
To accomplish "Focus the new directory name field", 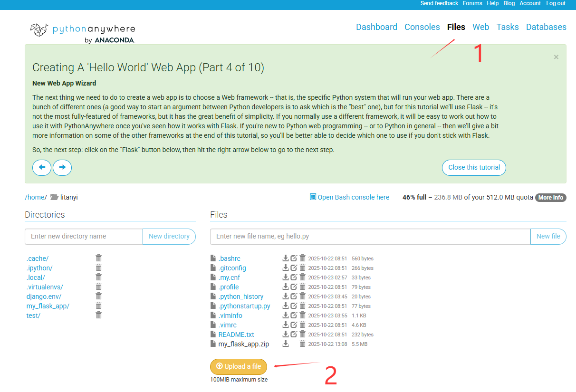I will click(x=84, y=236).
